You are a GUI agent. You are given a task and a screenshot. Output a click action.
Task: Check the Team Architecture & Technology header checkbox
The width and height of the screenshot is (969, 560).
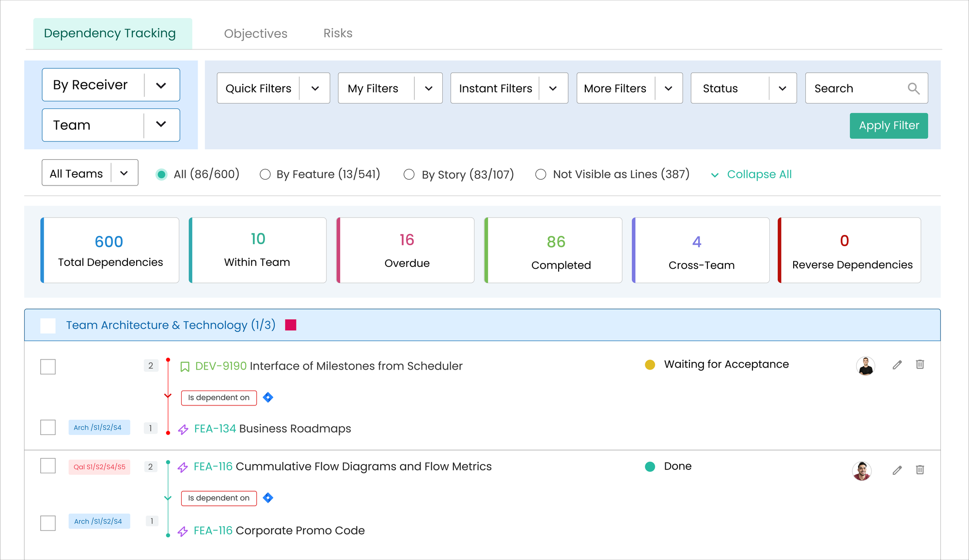pos(48,325)
